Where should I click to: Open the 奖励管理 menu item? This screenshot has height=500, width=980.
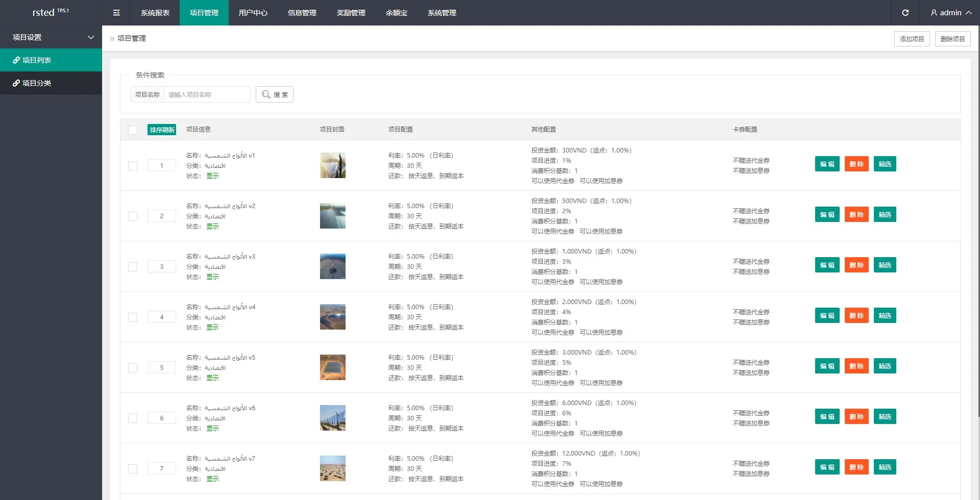click(351, 13)
